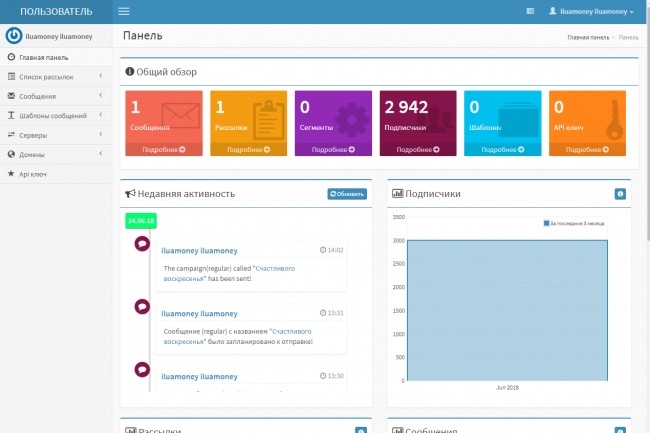Toggle the chart legend За последние 3 месяца

tap(574, 223)
